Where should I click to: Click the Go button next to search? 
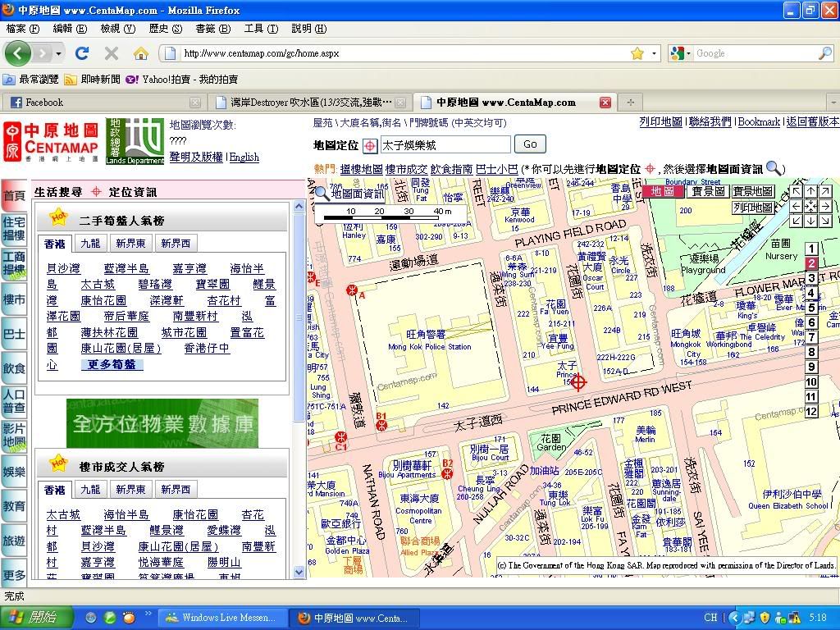click(x=530, y=144)
